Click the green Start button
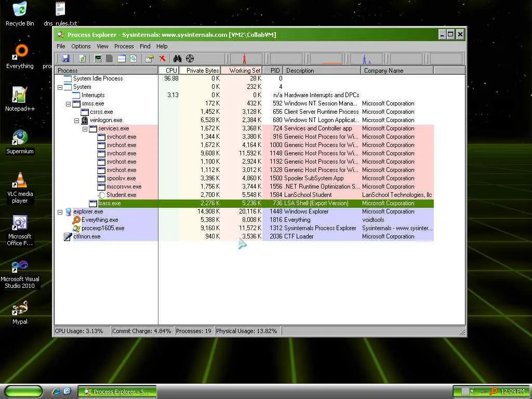 click(23, 392)
